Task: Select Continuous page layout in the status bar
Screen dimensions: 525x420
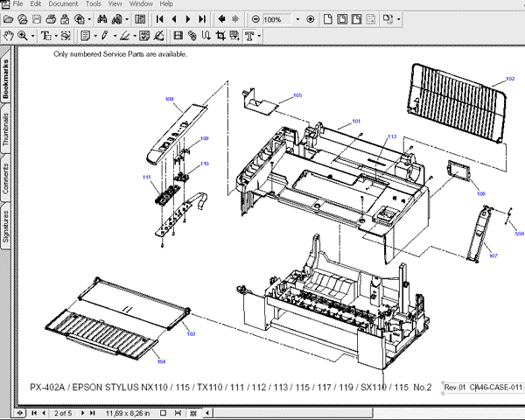Action: 178,413
